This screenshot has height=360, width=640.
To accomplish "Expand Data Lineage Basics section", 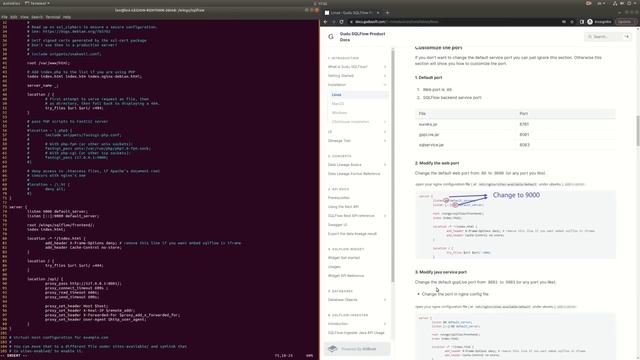I will (384, 164).
